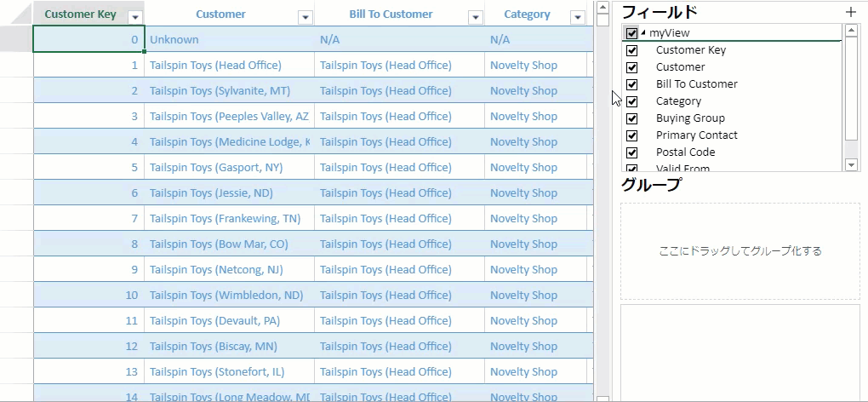Open the Customer column filter dropdown
Image resolution: width=868 pixels, height=402 pixels.
click(x=305, y=16)
